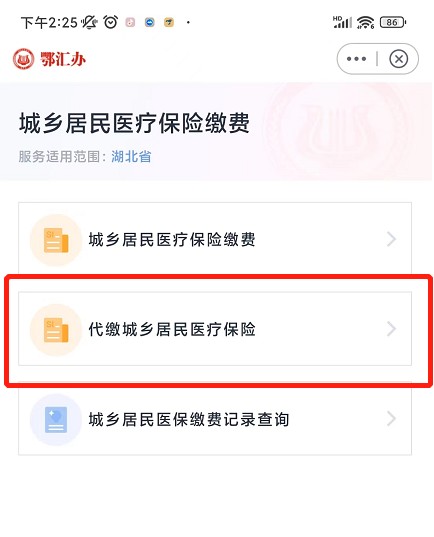Expand 城乡居民医疗保险缴费 via its chevron
This screenshot has height=537, width=434.
pos(391,239)
